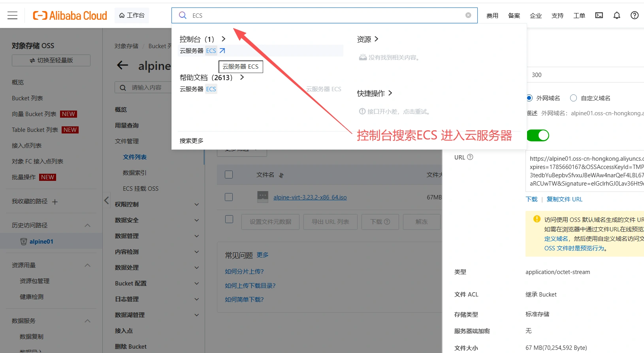644x353 pixels.
Task: Select all files with header checkbox
Action: pos(229,175)
